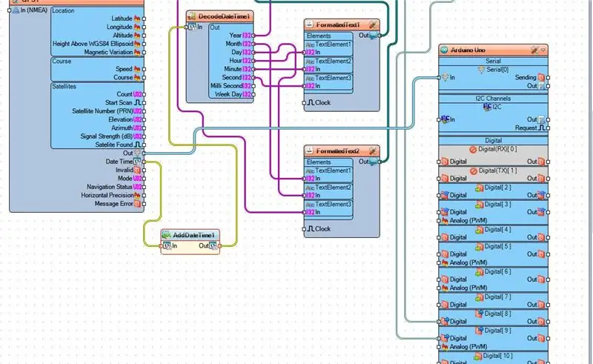Select Arduino I2C In pin icon

(445, 119)
